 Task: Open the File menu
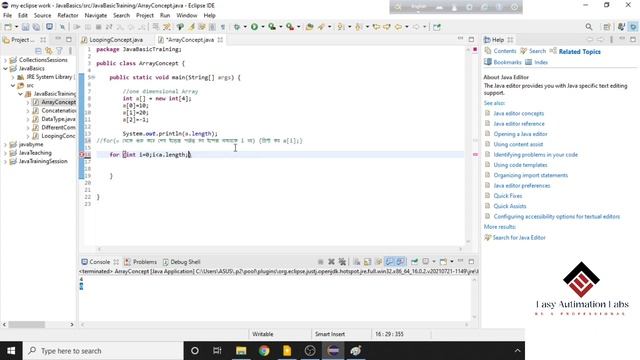pos(7,15)
